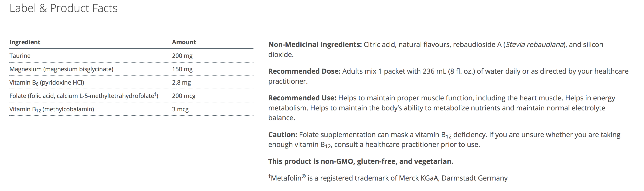Click the 2.8 mg amount value

coord(181,83)
